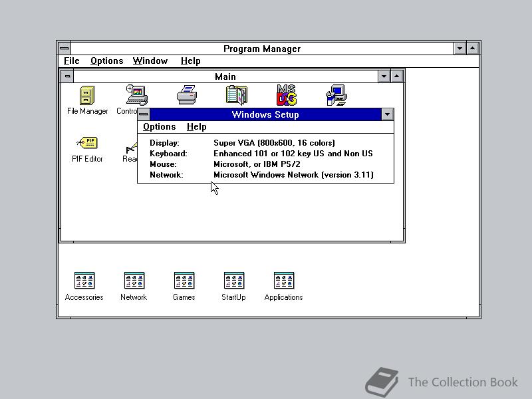Image resolution: width=532 pixels, height=399 pixels.
Task: Click the 'Microsoft Windows Network (version 3.11)' text
Action: point(293,175)
